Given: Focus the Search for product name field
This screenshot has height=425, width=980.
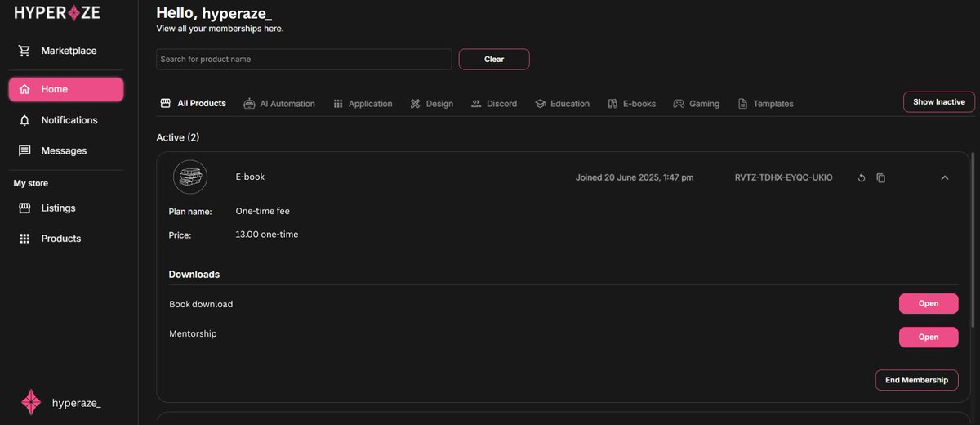Looking at the screenshot, I should [304, 60].
